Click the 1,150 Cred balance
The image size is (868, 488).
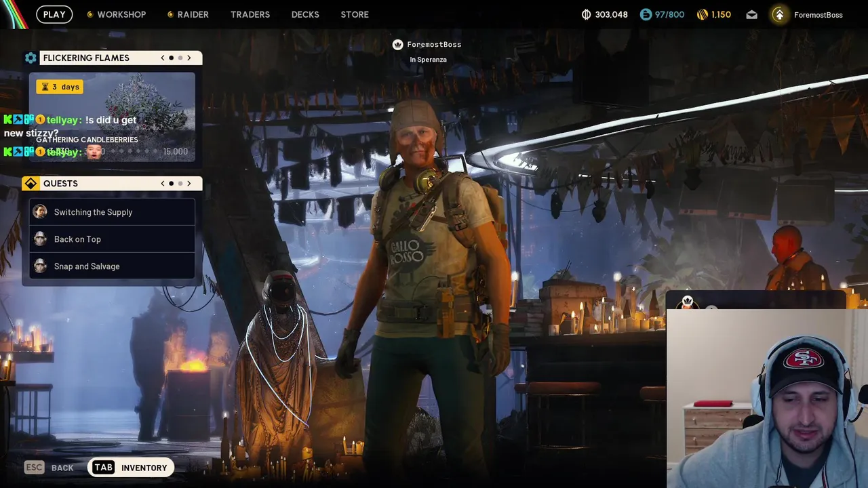721,14
